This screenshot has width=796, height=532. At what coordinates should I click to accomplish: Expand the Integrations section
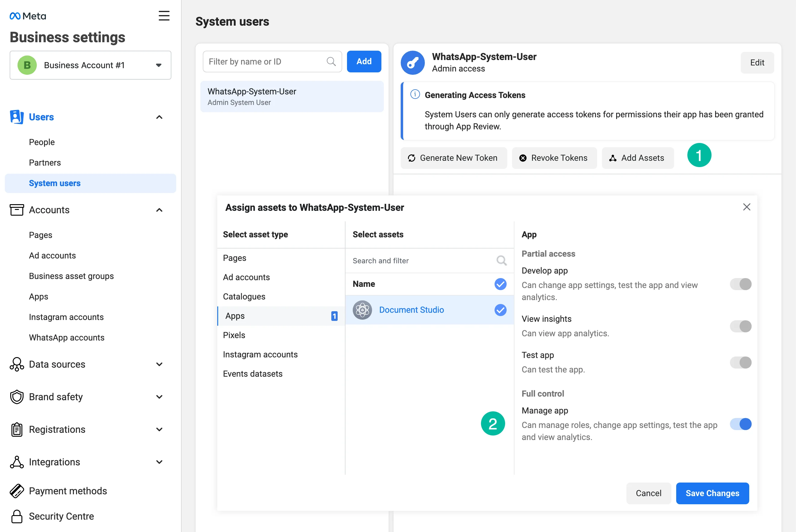pyautogui.click(x=159, y=462)
